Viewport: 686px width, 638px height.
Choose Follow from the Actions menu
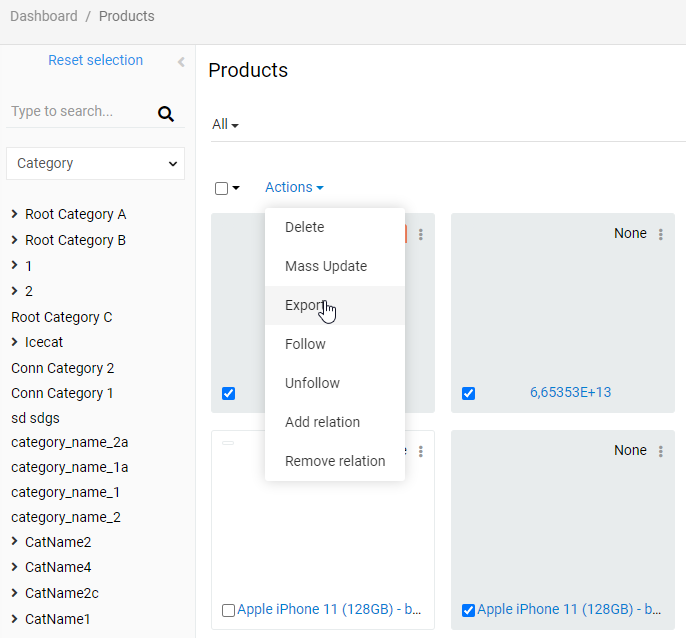click(335, 344)
